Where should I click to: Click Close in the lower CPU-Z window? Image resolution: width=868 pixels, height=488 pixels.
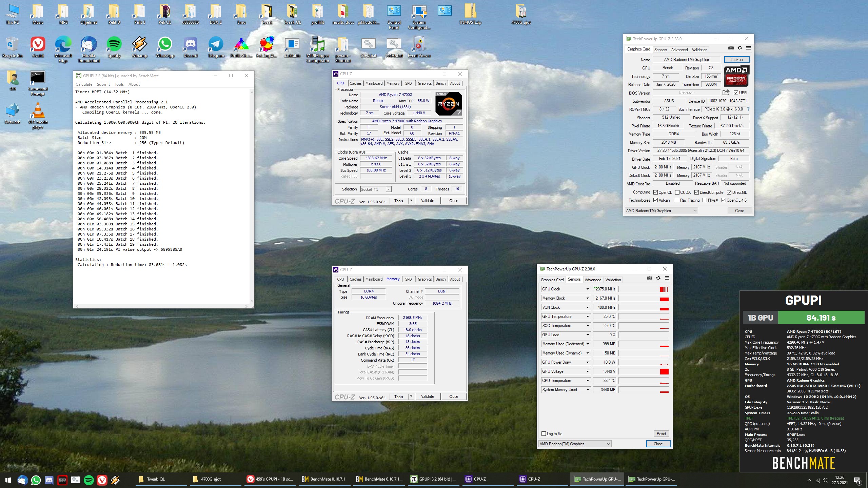[454, 396]
